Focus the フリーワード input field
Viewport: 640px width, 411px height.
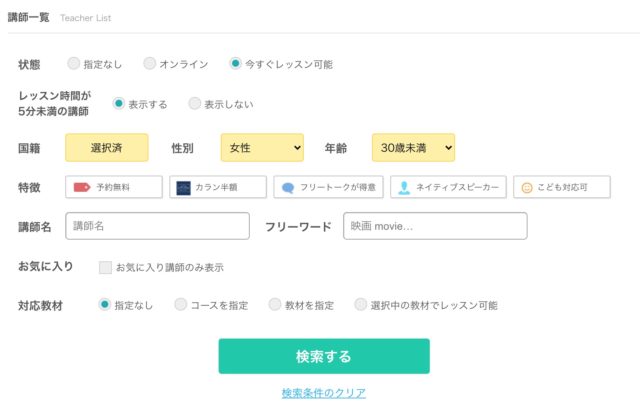[x=435, y=226]
